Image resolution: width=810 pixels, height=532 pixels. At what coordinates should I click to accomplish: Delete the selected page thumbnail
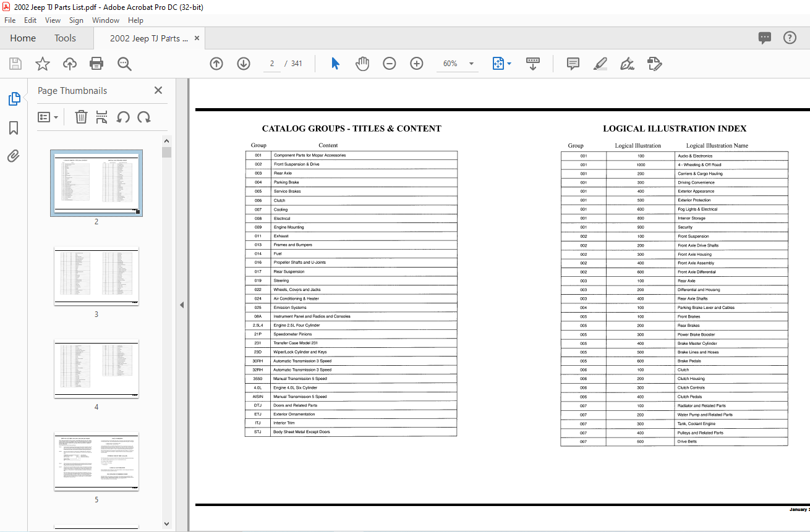81,117
